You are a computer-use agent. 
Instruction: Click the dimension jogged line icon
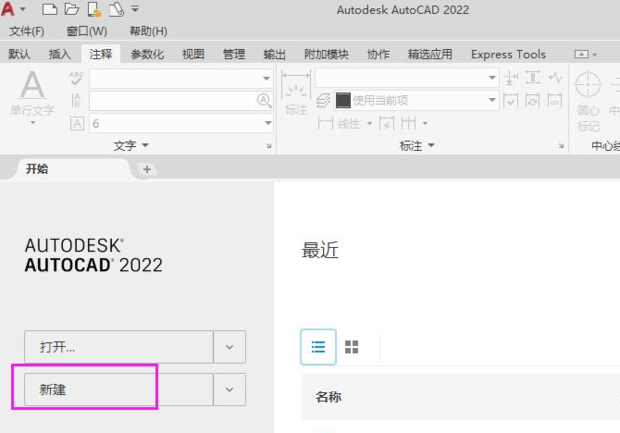[555, 78]
